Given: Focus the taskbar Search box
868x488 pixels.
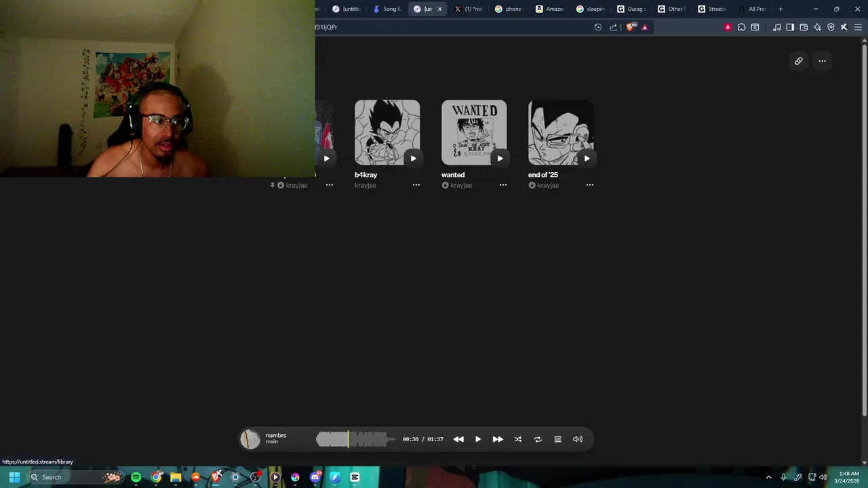Looking at the screenshot, I should (75, 477).
